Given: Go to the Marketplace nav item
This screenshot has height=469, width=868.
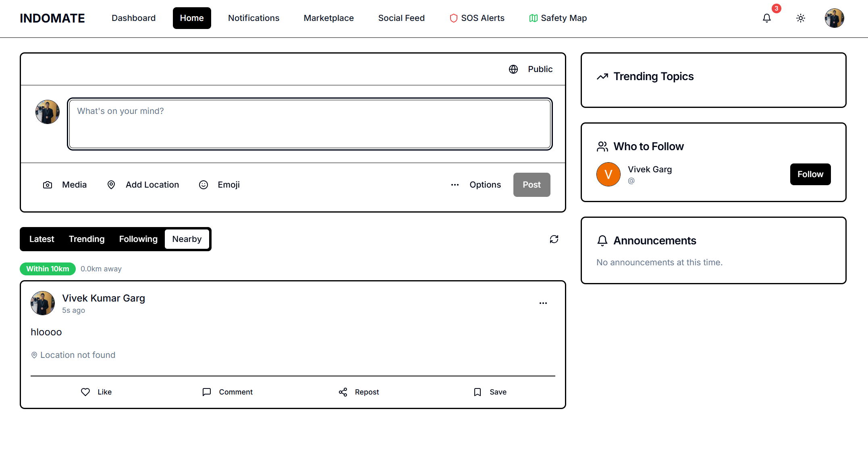Looking at the screenshot, I should pyautogui.click(x=328, y=18).
